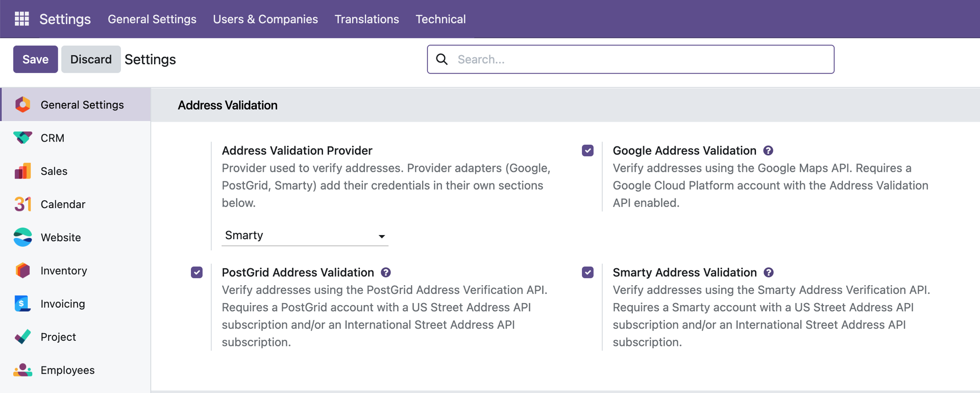Click the PostGrid Address Validation label

[x=298, y=272]
